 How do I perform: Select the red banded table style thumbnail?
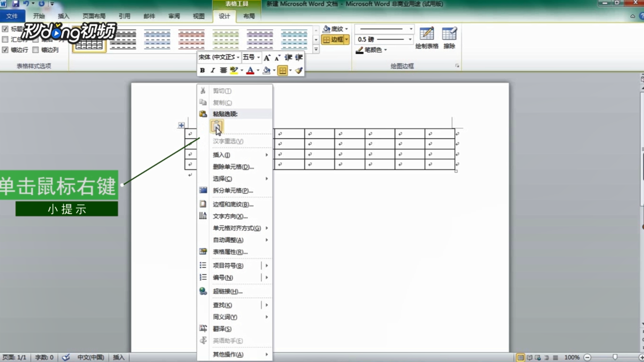tap(191, 39)
